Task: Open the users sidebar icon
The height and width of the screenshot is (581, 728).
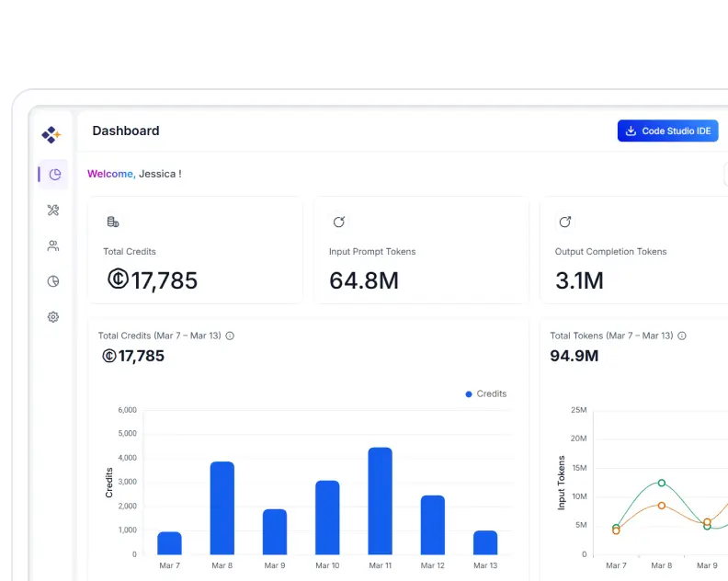Action: tap(53, 245)
